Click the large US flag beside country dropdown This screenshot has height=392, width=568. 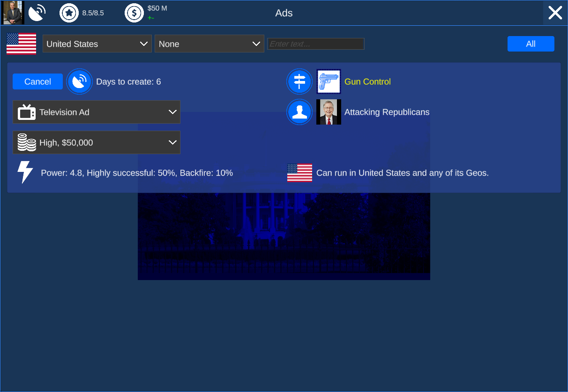(x=21, y=44)
